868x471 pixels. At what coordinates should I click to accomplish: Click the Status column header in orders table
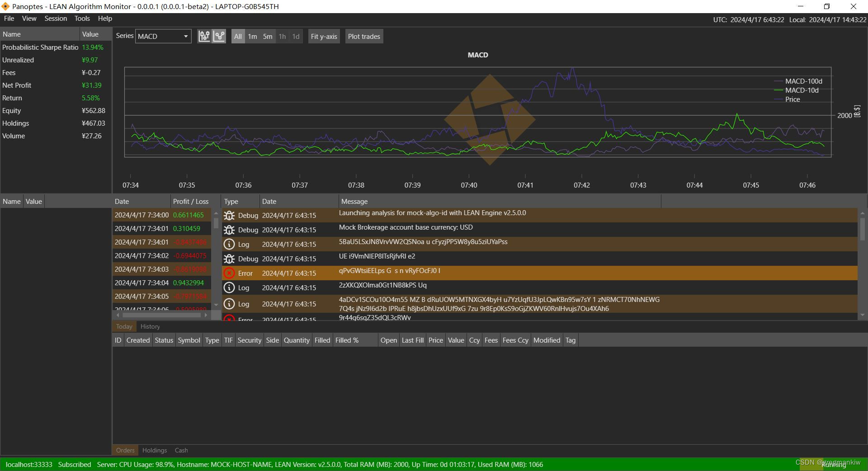click(164, 340)
